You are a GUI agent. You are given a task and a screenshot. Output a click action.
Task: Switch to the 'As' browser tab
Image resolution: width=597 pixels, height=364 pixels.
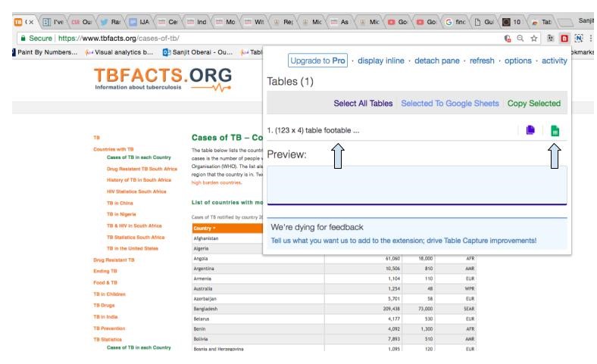(340, 22)
